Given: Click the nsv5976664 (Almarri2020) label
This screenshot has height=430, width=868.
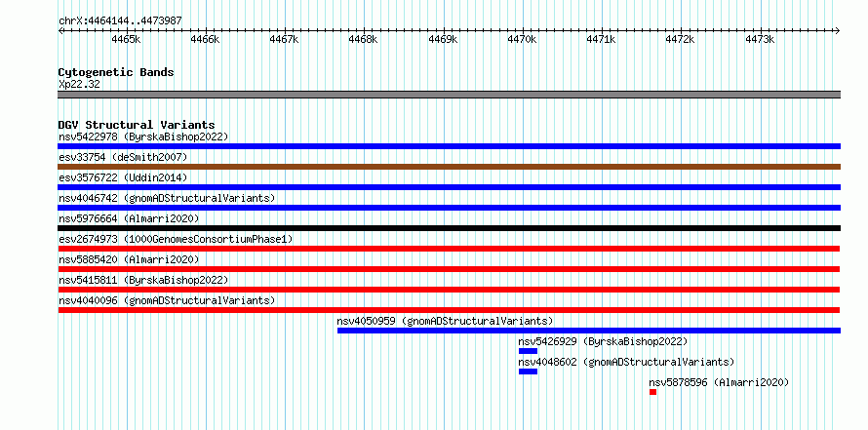Looking at the screenshot, I should click(x=129, y=218).
